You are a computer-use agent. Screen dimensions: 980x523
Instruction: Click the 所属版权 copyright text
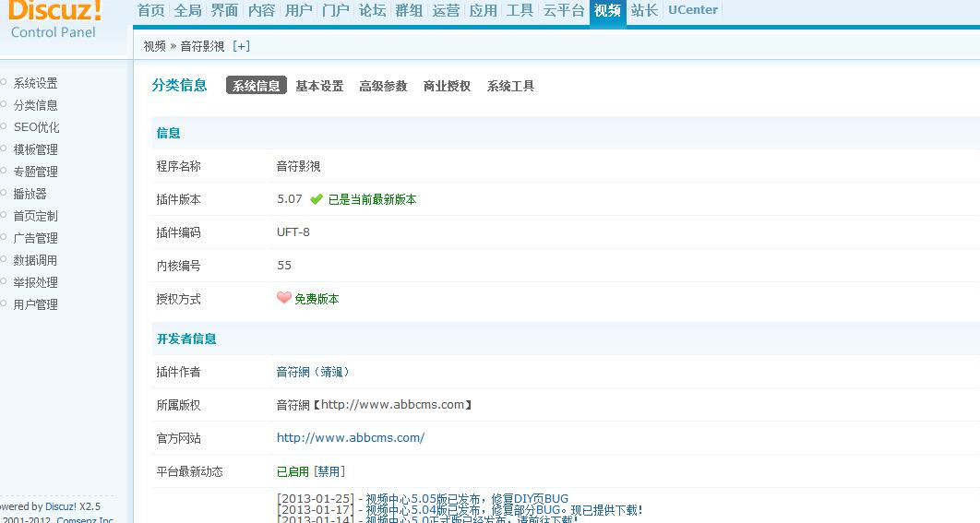(x=375, y=405)
